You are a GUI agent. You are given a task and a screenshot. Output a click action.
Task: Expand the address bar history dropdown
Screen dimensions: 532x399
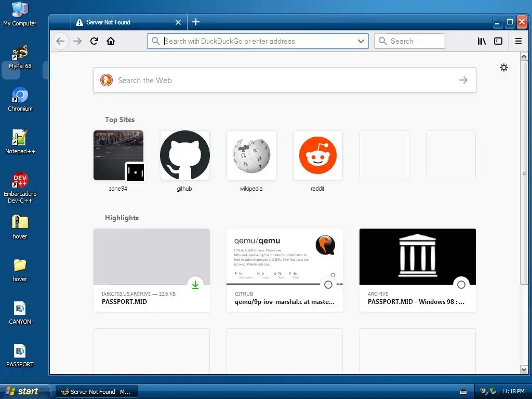tap(361, 41)
